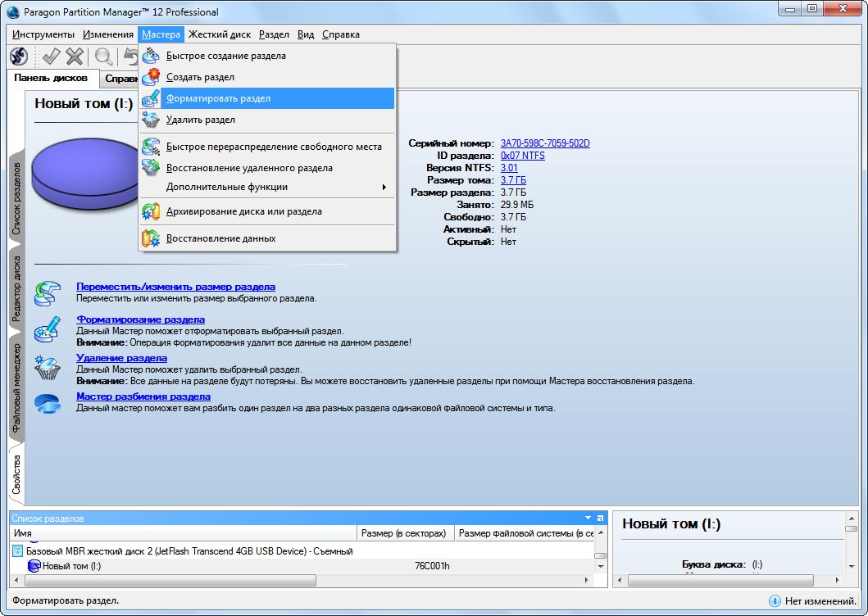The width and height of the screenshot is (868, 616).
Task: Open the Редактор диска vertical side tab
Action: tap(16, 288)
